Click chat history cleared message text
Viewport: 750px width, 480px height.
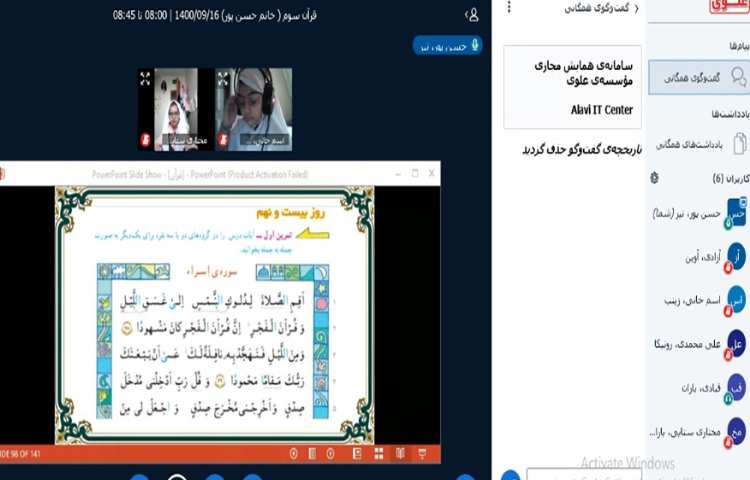pyautogui.click(x=582, y=150)
